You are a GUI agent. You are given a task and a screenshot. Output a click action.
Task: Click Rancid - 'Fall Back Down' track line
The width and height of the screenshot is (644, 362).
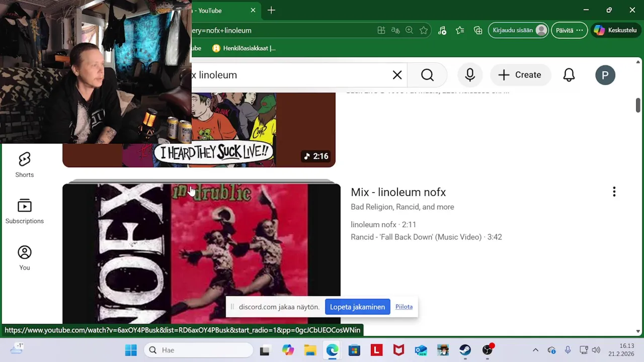[x=426, y=237]
